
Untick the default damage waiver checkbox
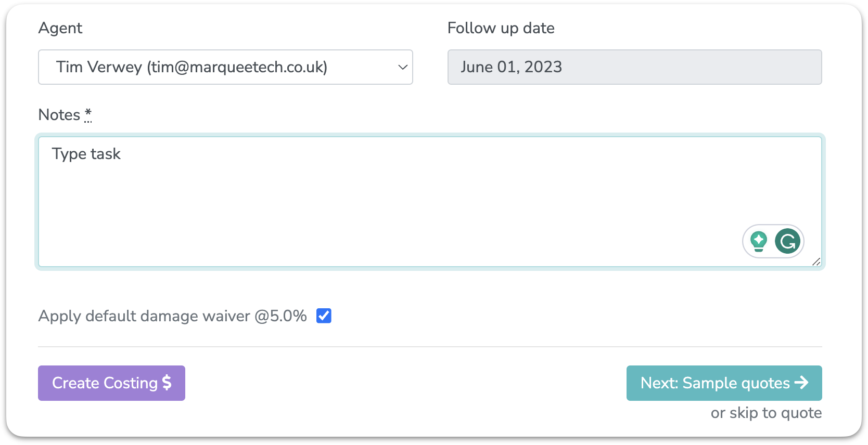tap(324, 316)
